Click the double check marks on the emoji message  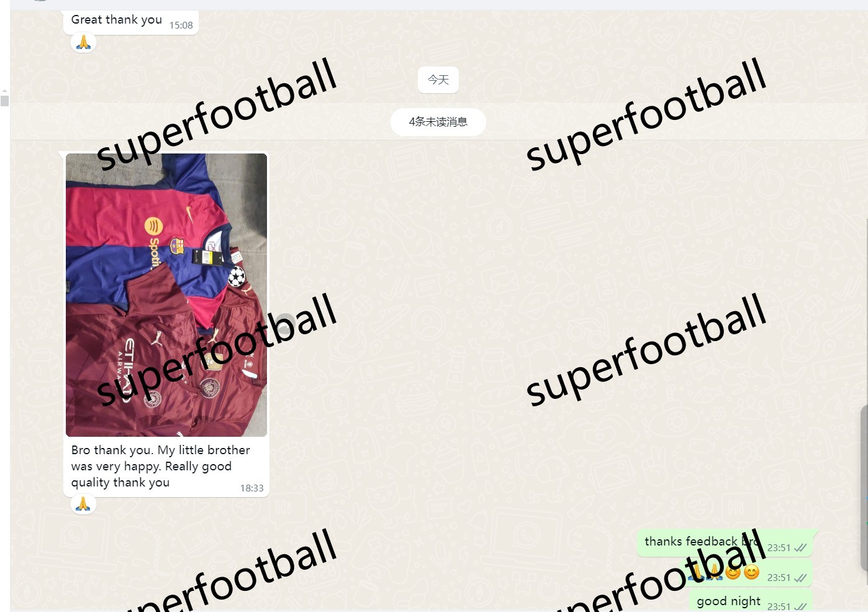(x=800, y=578)
